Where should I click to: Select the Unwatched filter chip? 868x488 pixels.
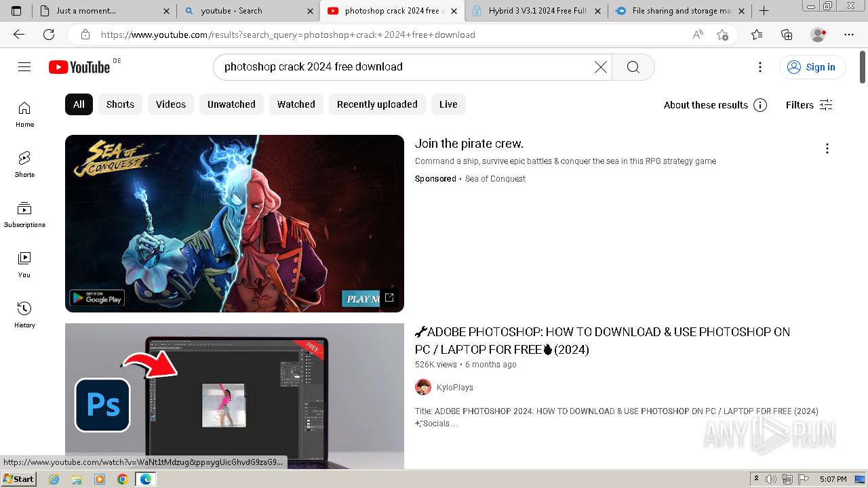coord(231,104)
